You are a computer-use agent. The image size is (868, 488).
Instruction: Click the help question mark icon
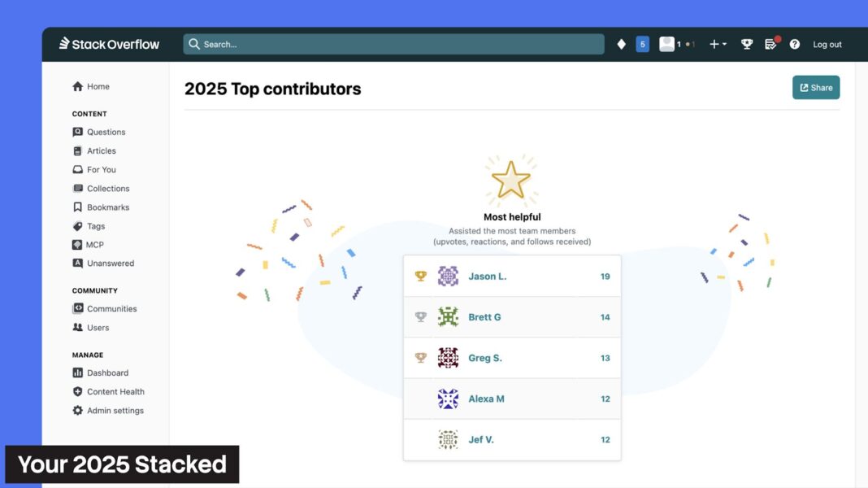pos(794,44)
